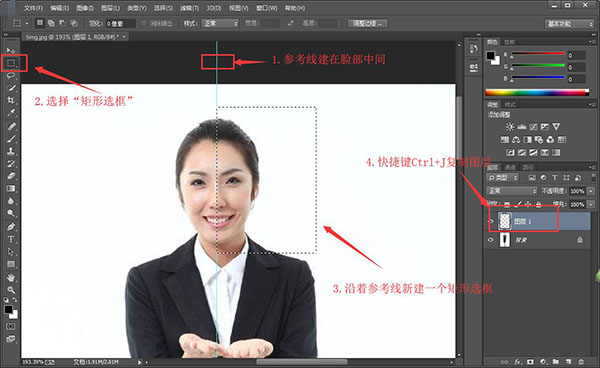Select the Horizontal Type tool
Image resolution: width=600 pixels, height=368 pixels.
pos(11,239)
